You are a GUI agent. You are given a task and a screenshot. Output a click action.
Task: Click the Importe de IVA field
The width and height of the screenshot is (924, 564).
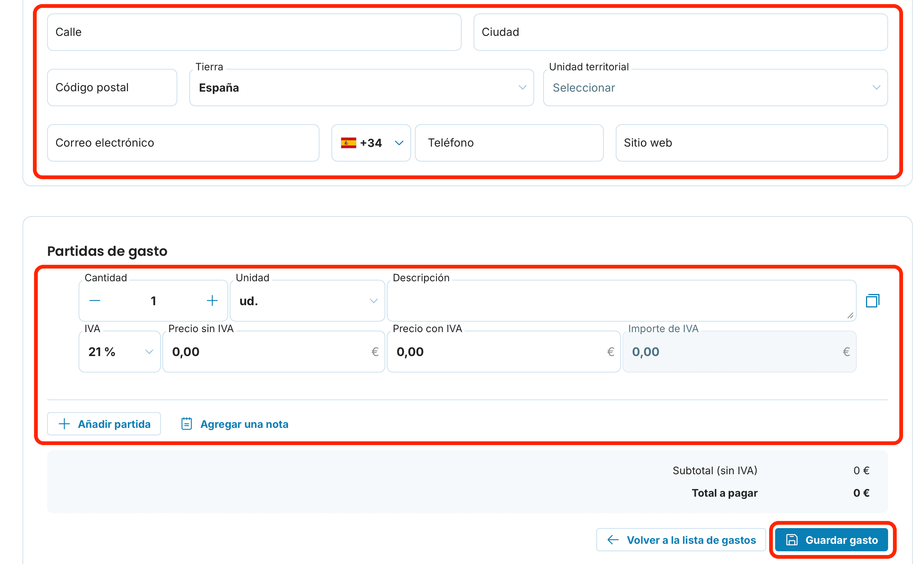(739, 352)
